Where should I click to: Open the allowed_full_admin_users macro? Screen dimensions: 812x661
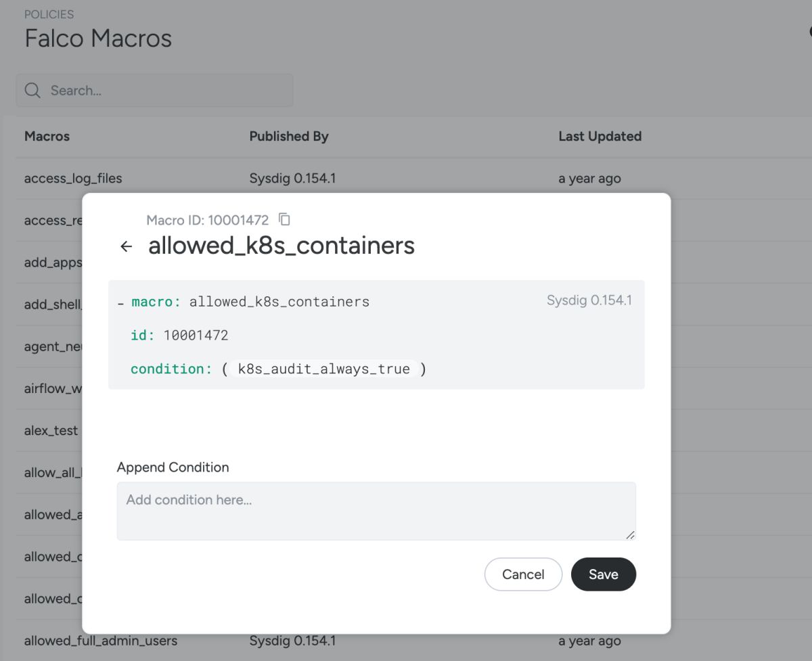pos(101,640)
